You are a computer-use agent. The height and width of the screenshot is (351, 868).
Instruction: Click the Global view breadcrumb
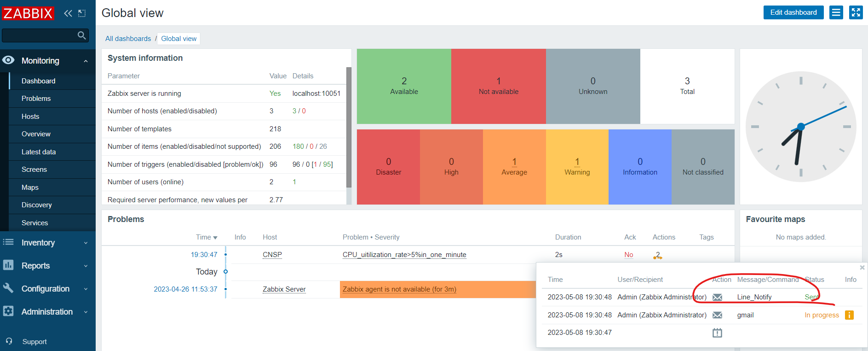coord(179,39)
